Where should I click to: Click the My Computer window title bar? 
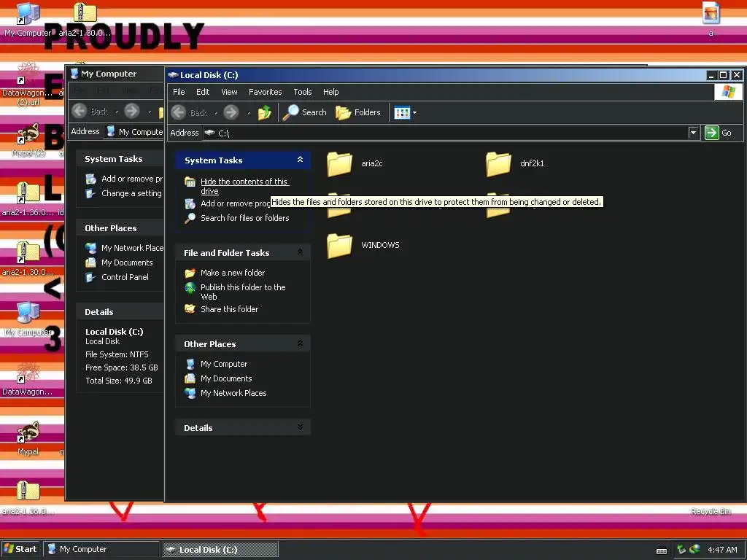(x=115, y=74)
